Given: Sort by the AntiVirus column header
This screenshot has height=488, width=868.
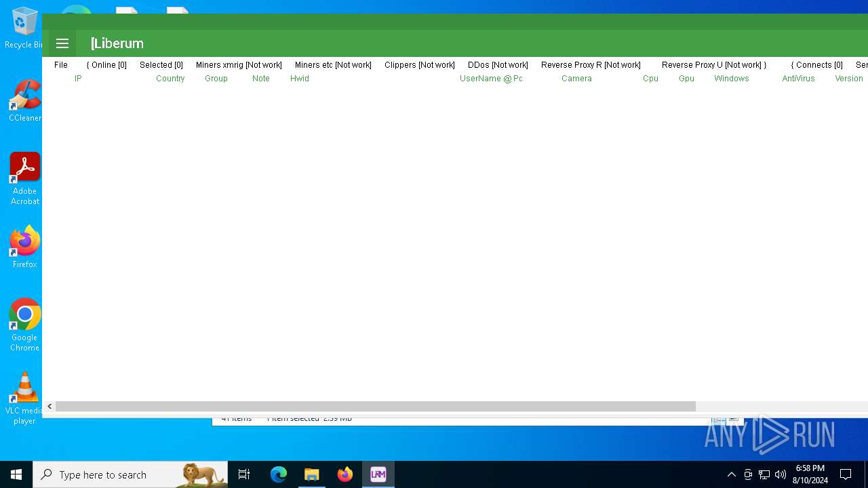Looking at the screenshot, I should click(x=798, y=79).
